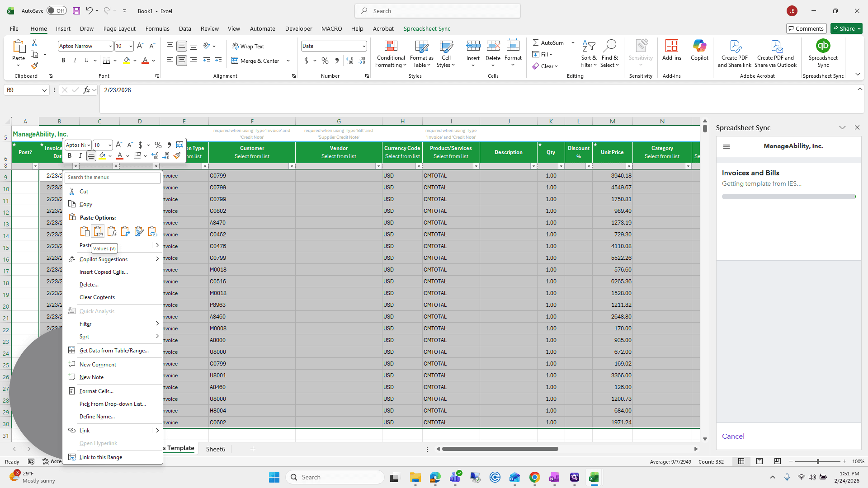868x488 pixels.
Task: Toggle Bold in the ribbon Font group
Action: (x=63, y=61)
